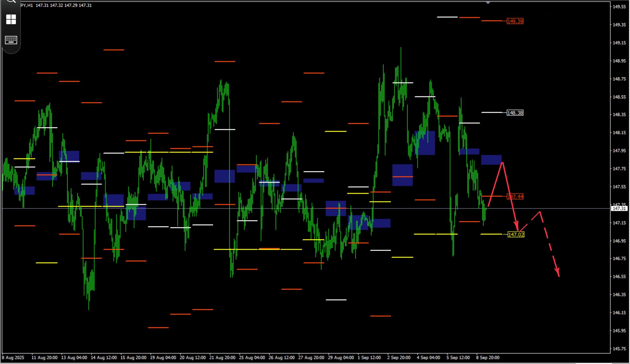630x364 pixels.
Task: Open the on-screen keyboard icon
Action: (11, 40)
